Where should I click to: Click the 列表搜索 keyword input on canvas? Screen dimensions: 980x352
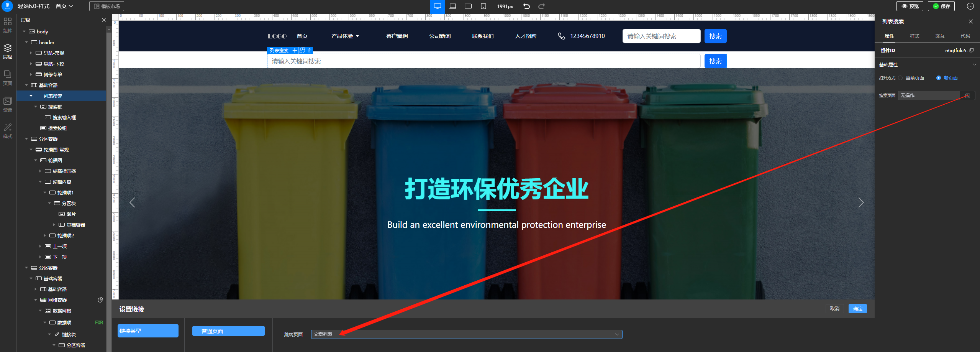(484, 61)
